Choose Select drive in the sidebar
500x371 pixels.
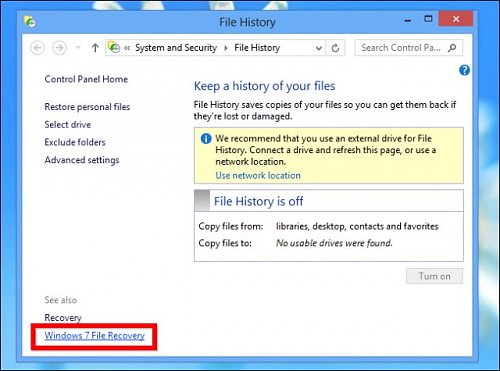point(68,125)
